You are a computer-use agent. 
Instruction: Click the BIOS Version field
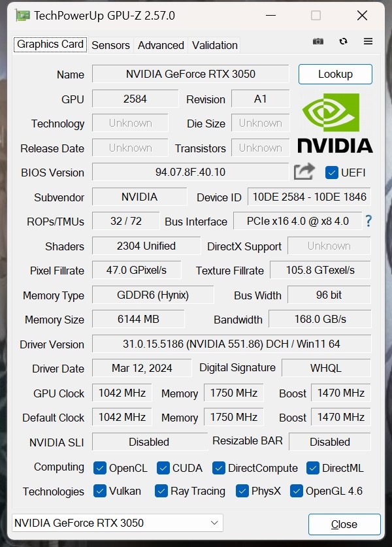pyautogui.click(x=190, y=172)
